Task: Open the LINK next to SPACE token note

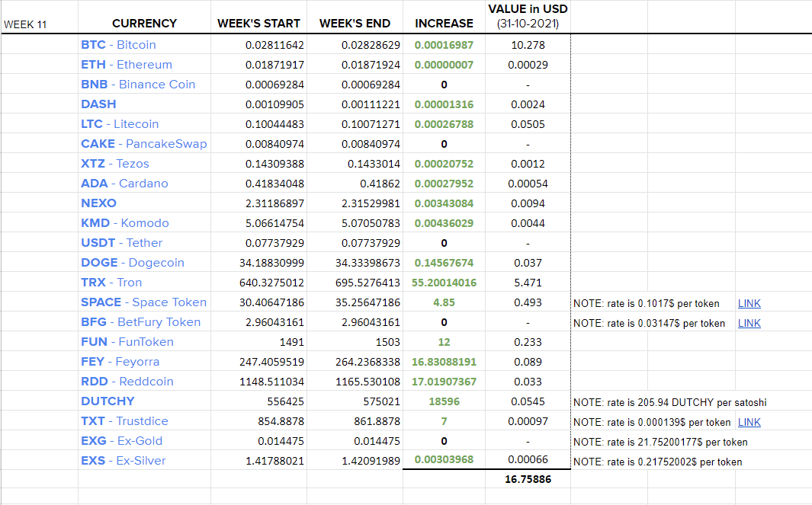Action: 749,303
